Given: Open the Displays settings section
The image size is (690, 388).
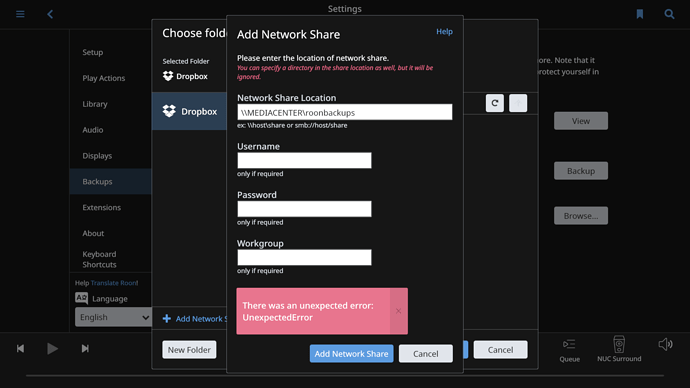Looking at the screenshot, I should click(97, 156).
